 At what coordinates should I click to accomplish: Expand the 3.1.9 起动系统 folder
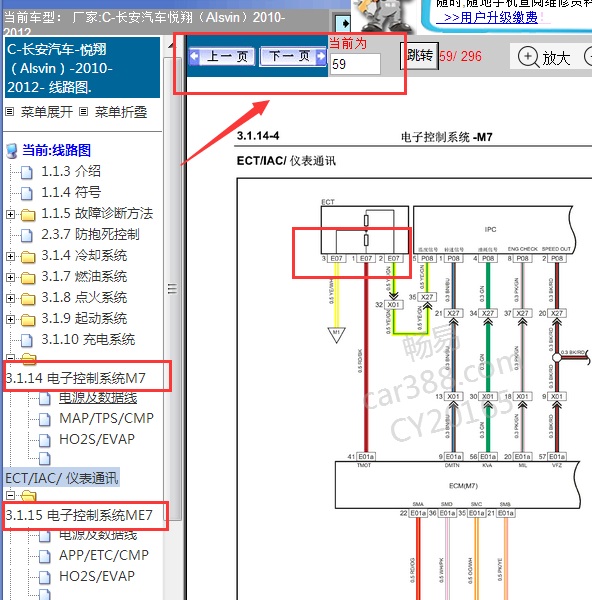click(x=10, y=320)
